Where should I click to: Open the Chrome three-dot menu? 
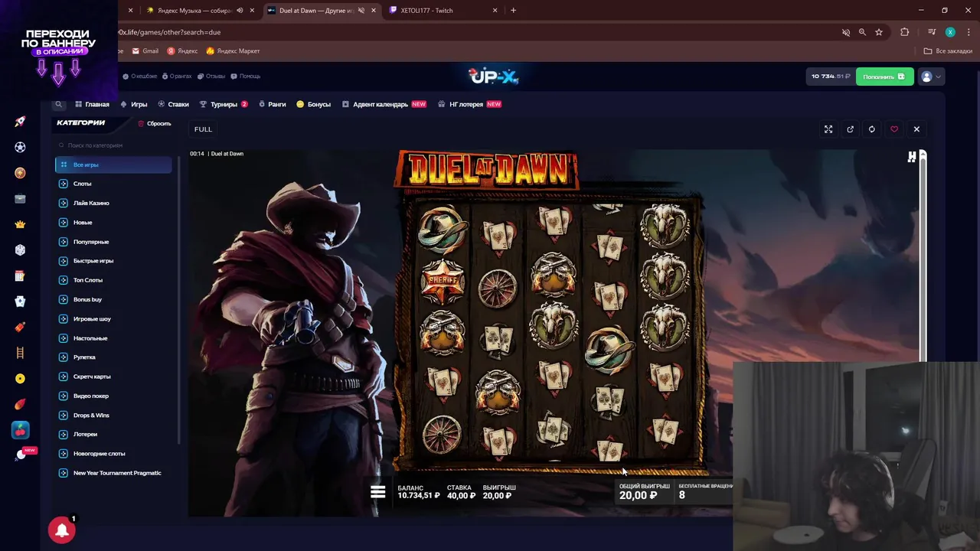(969, 32)
